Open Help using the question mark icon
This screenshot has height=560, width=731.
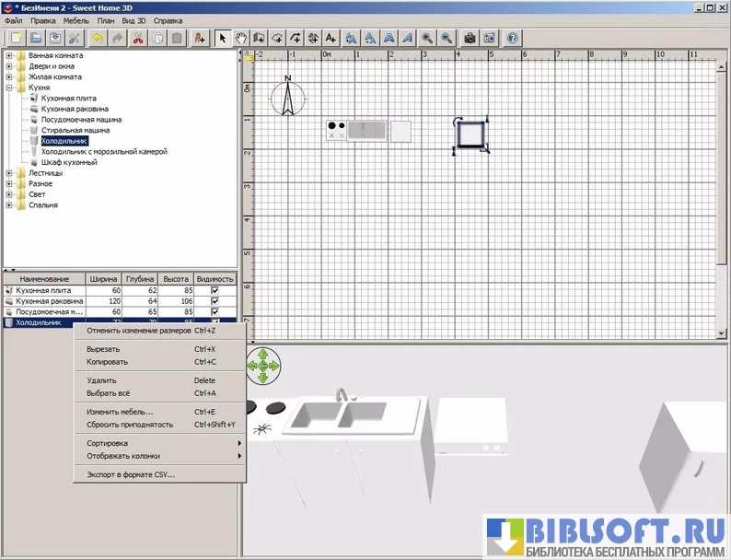click(x=513, y=39)
